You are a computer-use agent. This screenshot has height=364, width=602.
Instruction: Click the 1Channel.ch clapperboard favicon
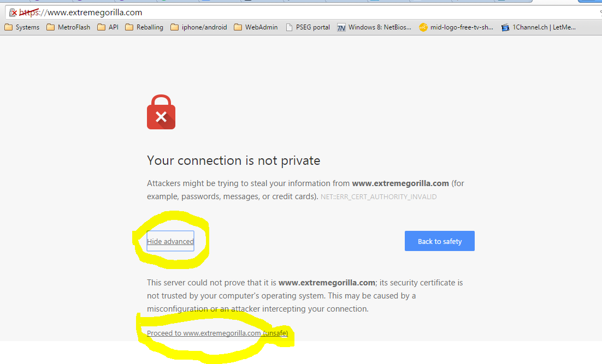(505, 27)
